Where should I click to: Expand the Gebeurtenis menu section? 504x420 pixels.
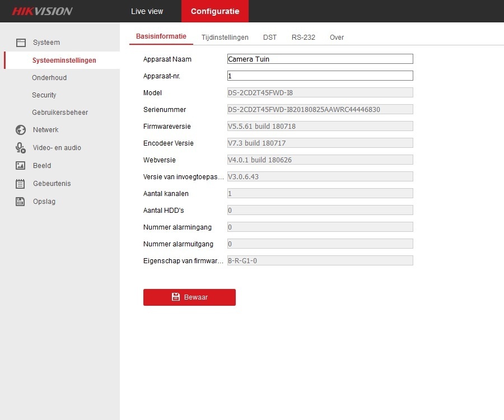(x=52, y=184)
